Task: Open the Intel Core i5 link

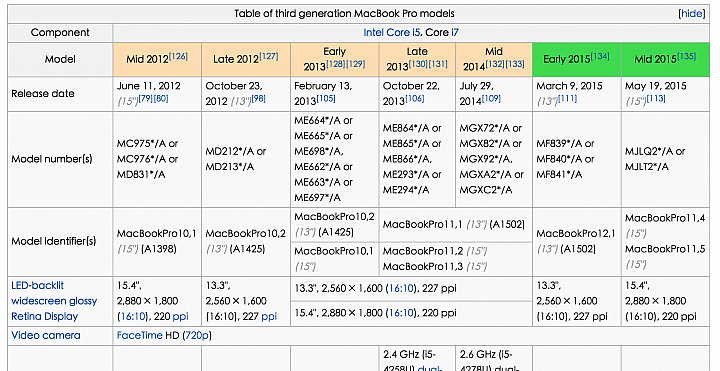Action: [392, 33]
